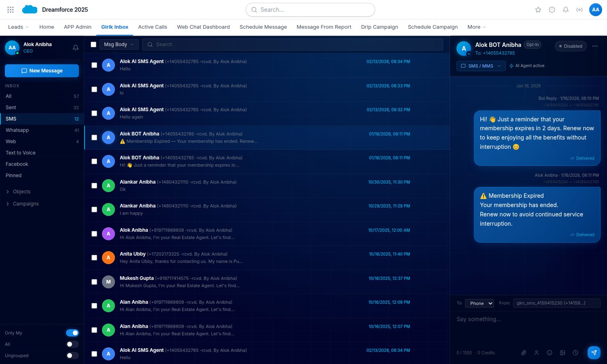Select the Web inbox folder
Viewport: 607px width, 364px height.
tap(42, 142)
